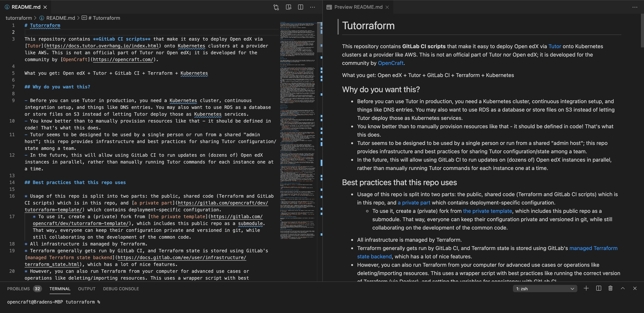This screenshot has width=644, height=313.
Task: Open preview to the side icon
Action: coord(288,7)
